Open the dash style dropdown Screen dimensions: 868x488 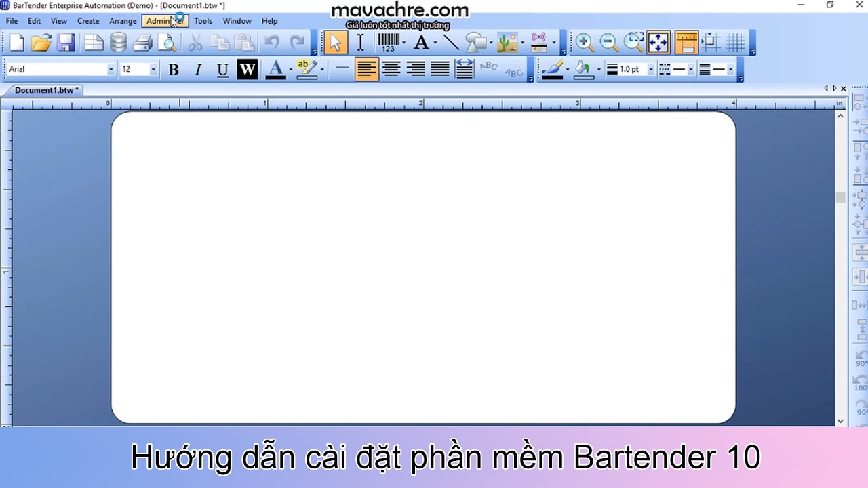(690, 69)
